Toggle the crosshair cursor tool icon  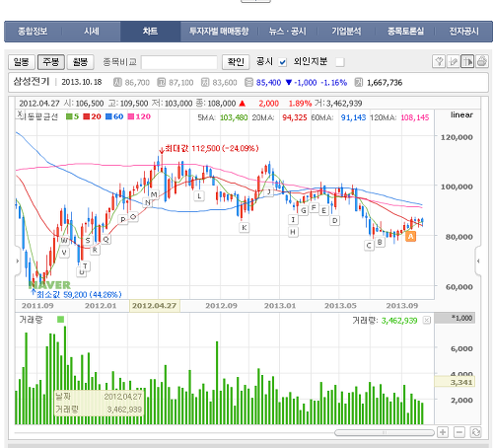[467, 61]
